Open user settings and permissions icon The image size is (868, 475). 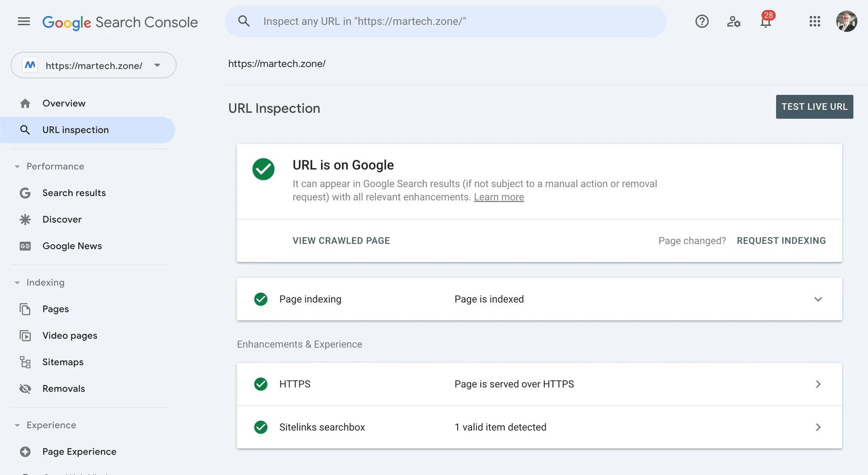point(734,21)
